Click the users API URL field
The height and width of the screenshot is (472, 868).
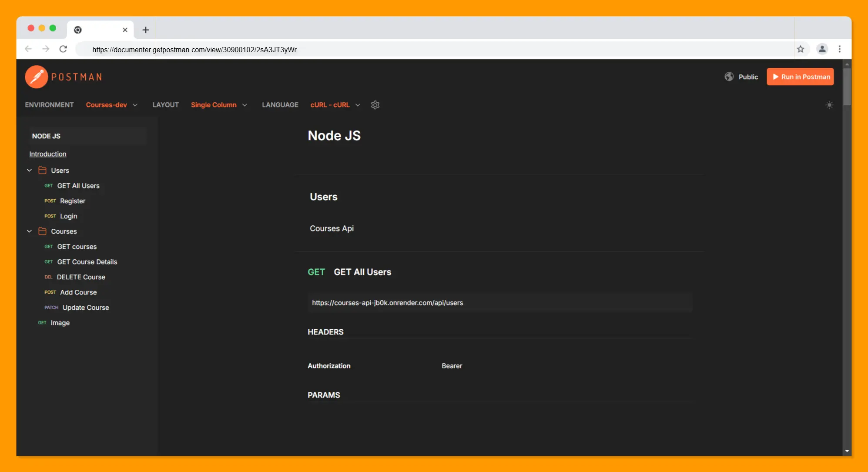tap(499, 303)
